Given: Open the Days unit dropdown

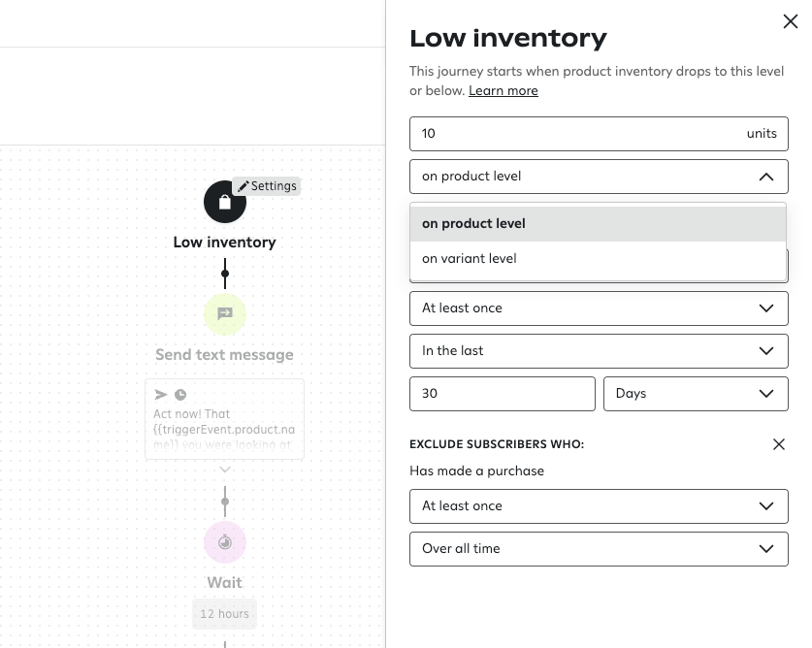Looking at the screenshot, I should [695, 394].
